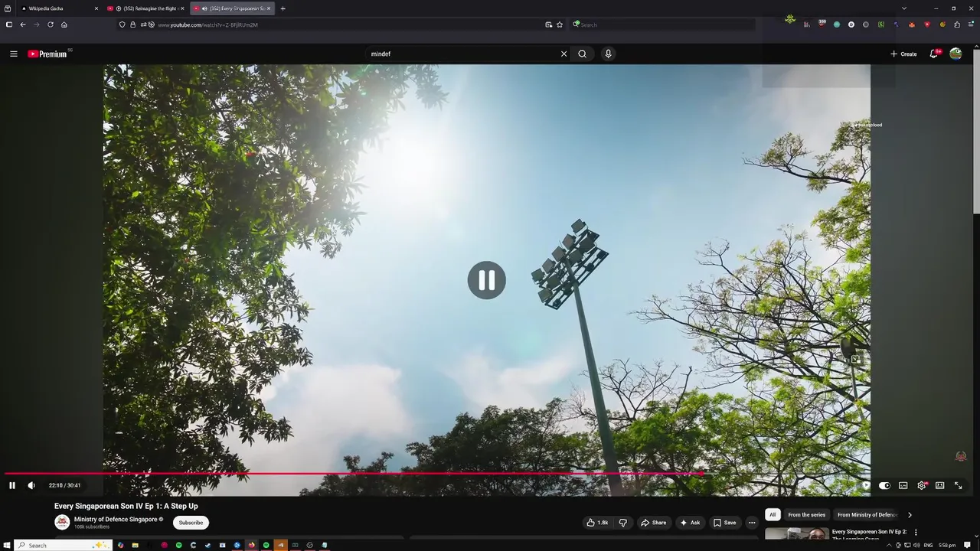Open the ENG language indicator
The width and height of the screenshot is (980, 551).
click(928, 545)
